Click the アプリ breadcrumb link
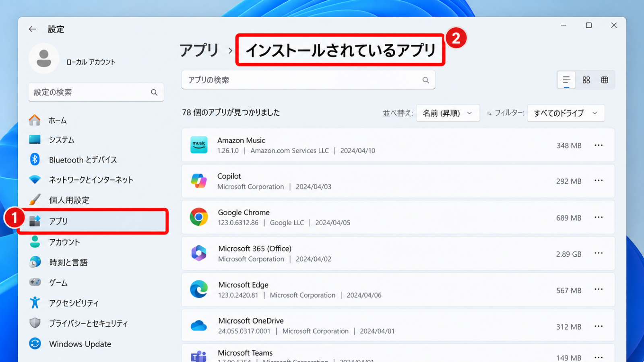 tap(199, 50)
